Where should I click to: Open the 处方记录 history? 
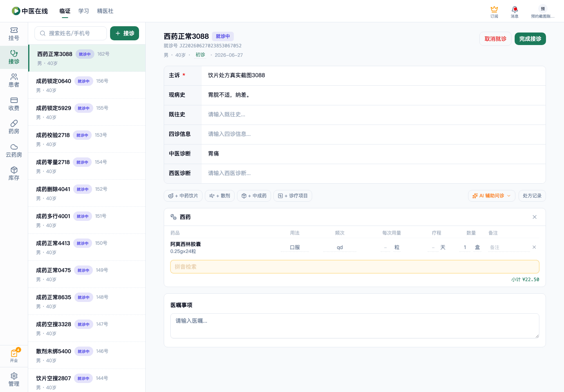pos(532,196)
